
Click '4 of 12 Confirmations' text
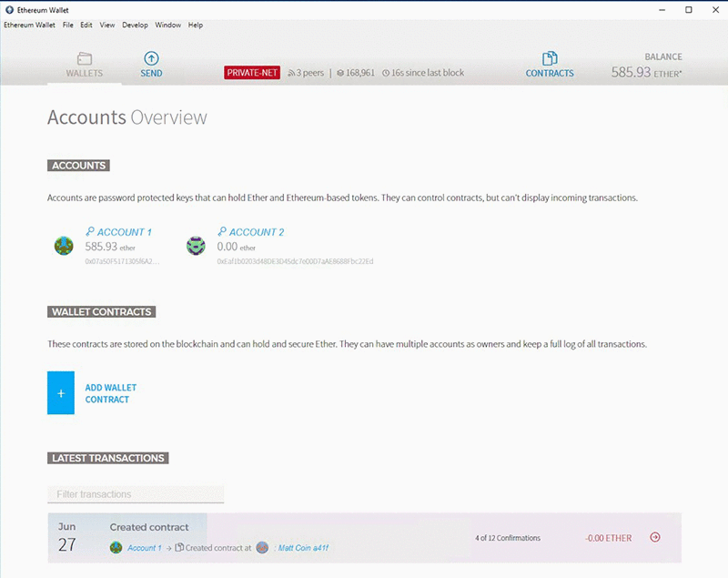point(508,538)
